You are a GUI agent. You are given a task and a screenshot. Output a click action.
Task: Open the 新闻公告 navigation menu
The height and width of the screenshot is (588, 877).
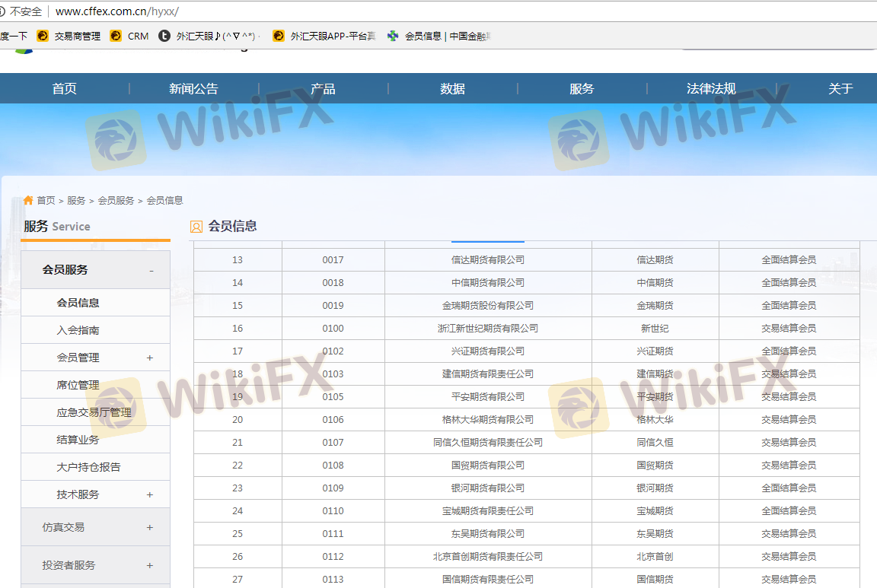point(193,89)
